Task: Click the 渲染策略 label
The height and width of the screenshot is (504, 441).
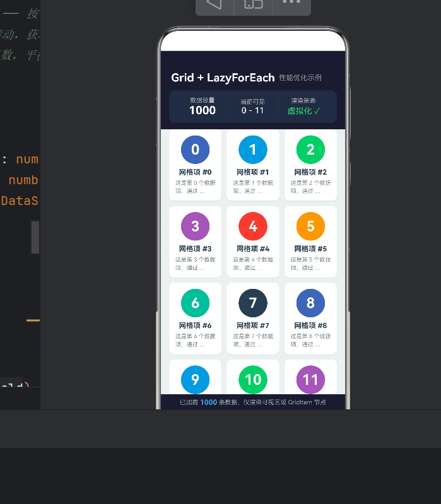Action: (x=303, y=100)
